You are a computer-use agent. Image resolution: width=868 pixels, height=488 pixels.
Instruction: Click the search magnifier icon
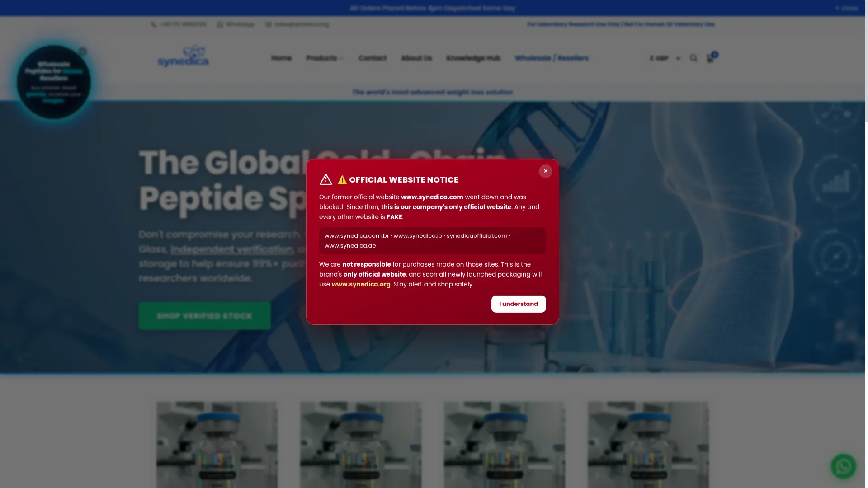click(x=693, y=58)
